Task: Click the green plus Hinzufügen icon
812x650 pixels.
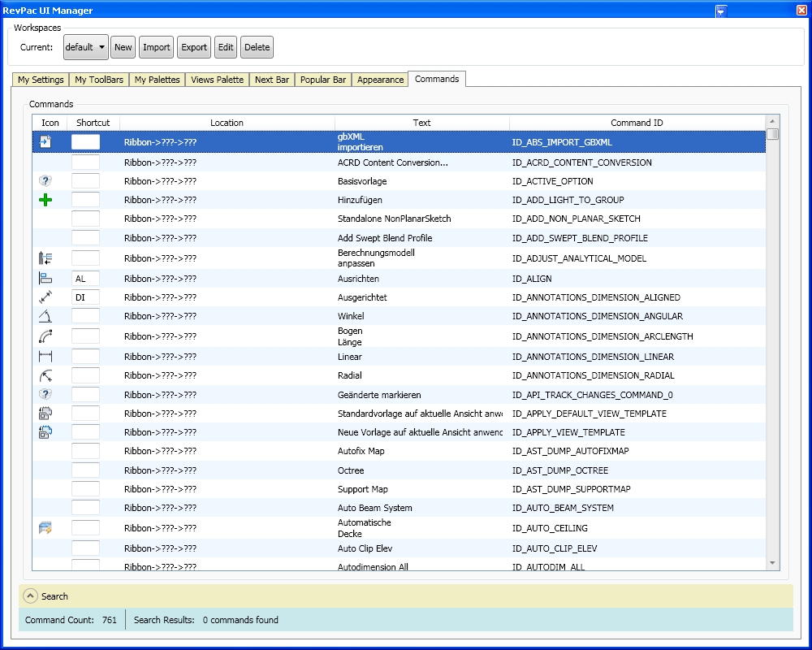Action: coord(45,200)
